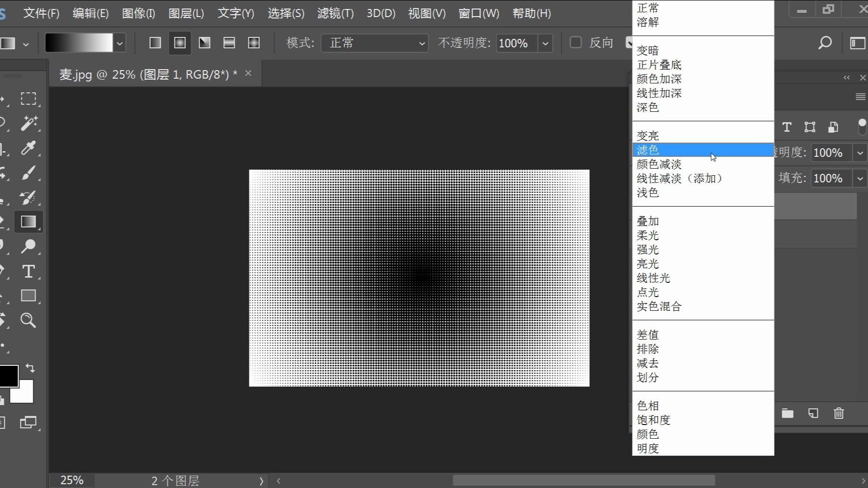Viewport: 868px width, 488px height.
Task: Open the 图像(I) menu
Action: tap(138, 13)
